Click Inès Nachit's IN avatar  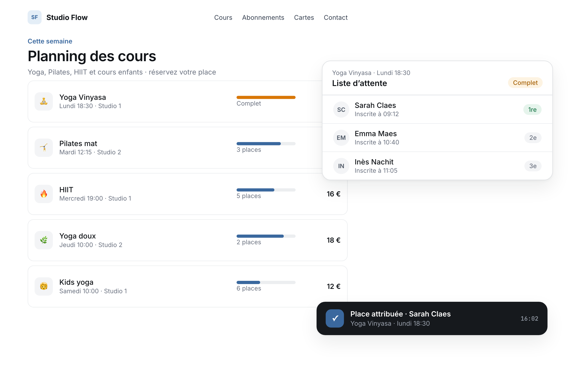coord(341,166)
